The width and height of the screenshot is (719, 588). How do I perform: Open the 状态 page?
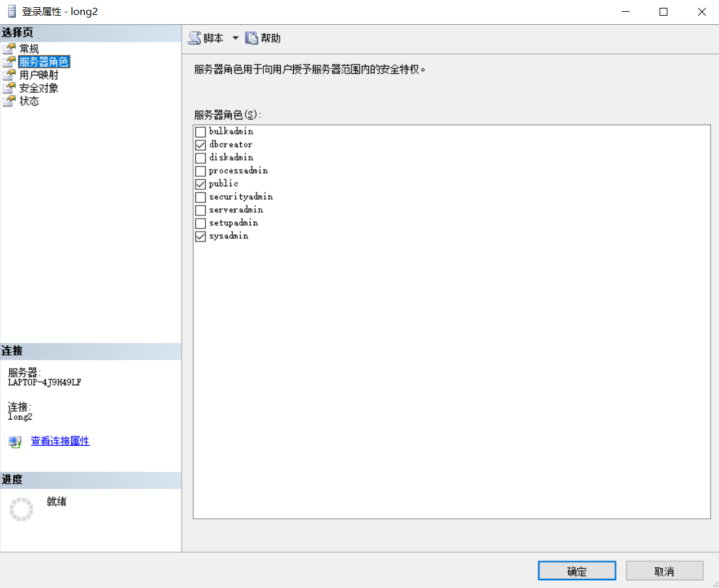point(28,101)
